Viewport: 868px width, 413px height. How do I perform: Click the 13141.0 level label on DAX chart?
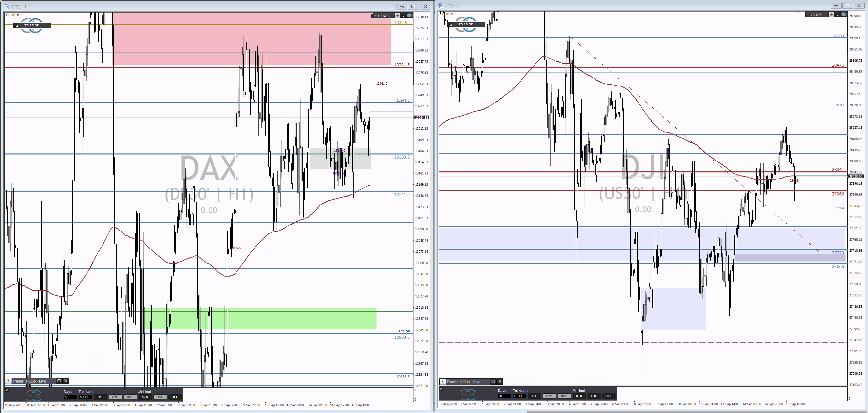402,195
